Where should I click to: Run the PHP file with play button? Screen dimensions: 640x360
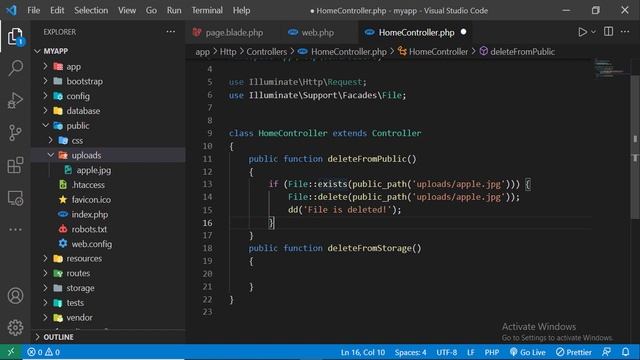[x=582, y=32]
